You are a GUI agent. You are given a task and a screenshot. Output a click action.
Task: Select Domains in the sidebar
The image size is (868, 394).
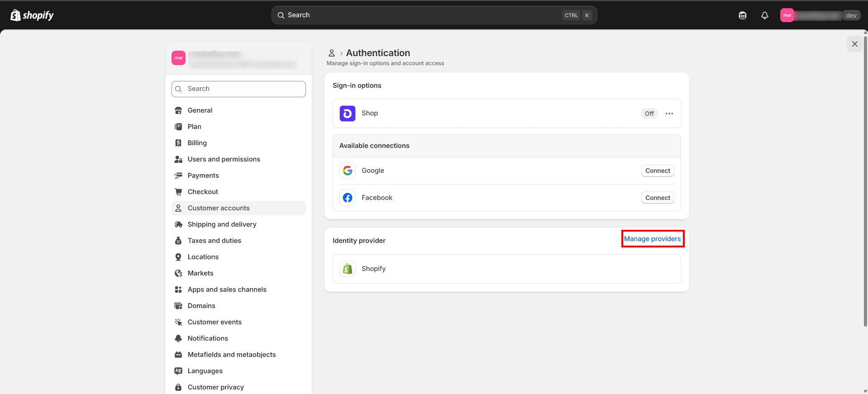click(238, 306)
